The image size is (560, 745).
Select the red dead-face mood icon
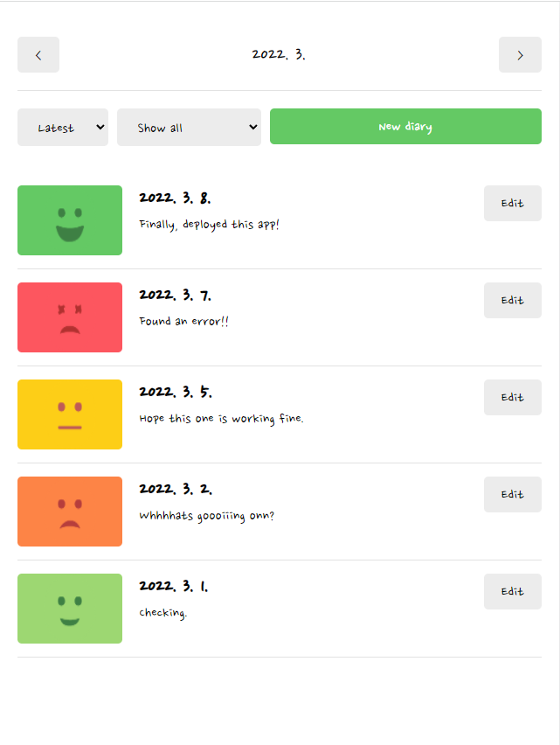coord(70,317)
